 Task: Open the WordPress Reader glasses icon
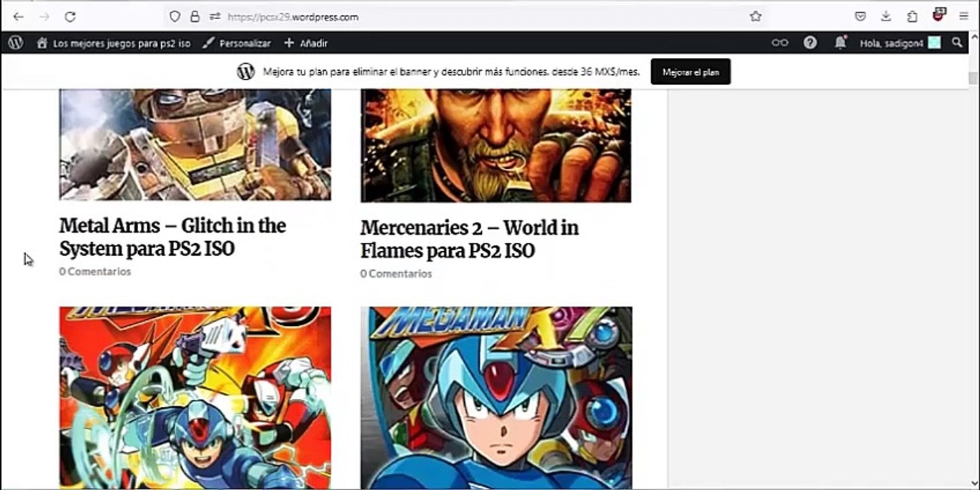(780, 43)
